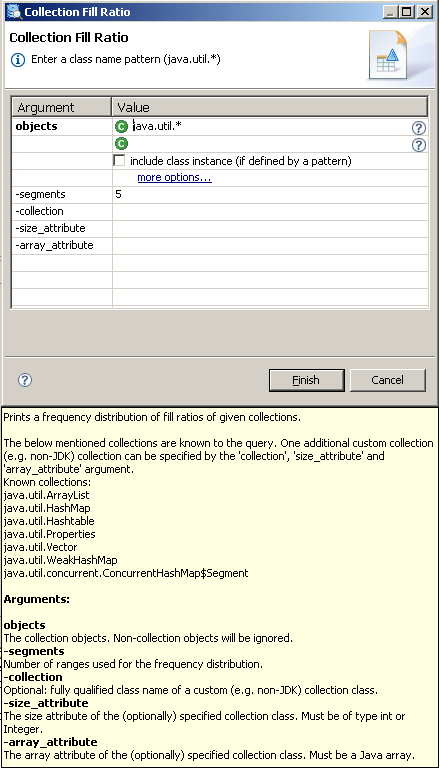440x769 pixels.
Task: Click the bold -segments heading in help pane
Action: [34, 651]
